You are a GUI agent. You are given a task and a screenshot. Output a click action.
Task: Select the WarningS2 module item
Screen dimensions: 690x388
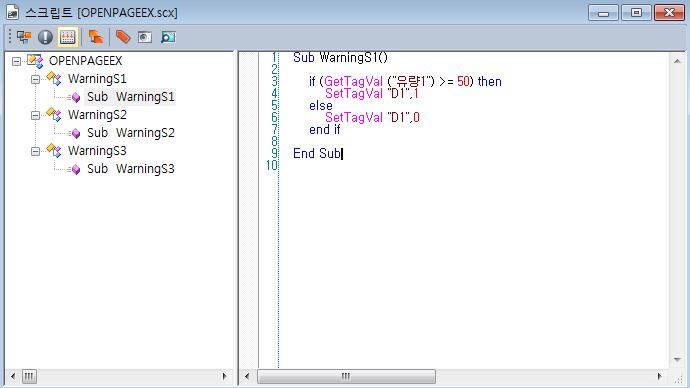97,115
